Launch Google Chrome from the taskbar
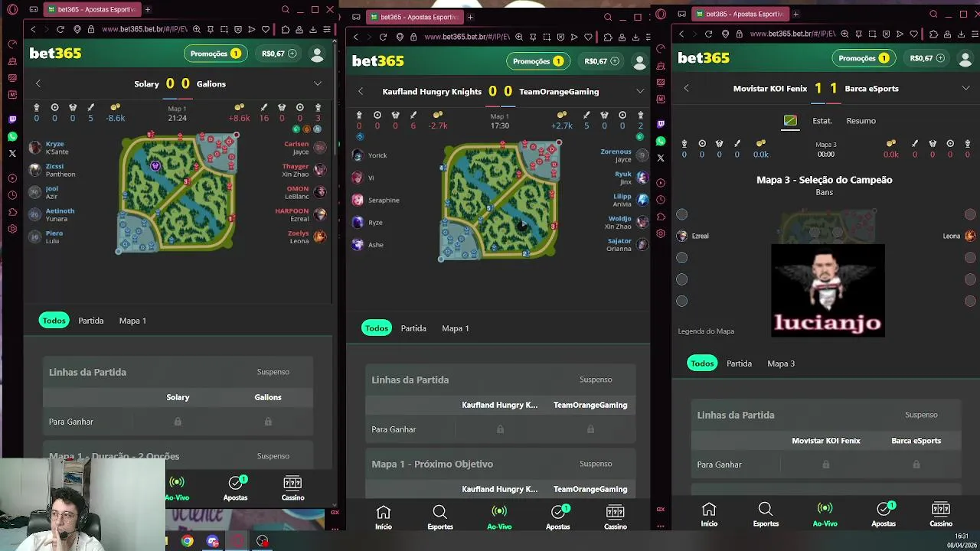The width and height of the screenshot is (980, 551). (187, 541)
